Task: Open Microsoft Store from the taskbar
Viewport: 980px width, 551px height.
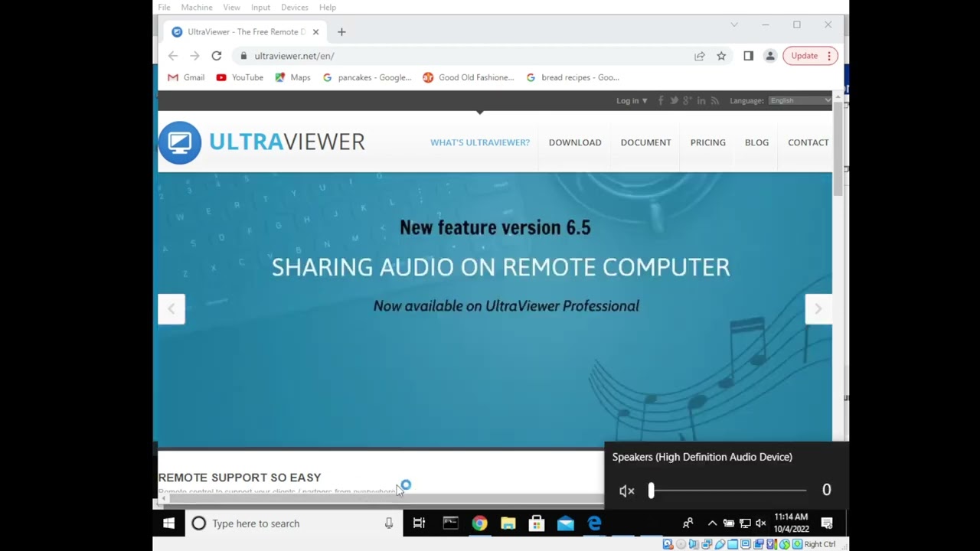Action: [537, 523]
